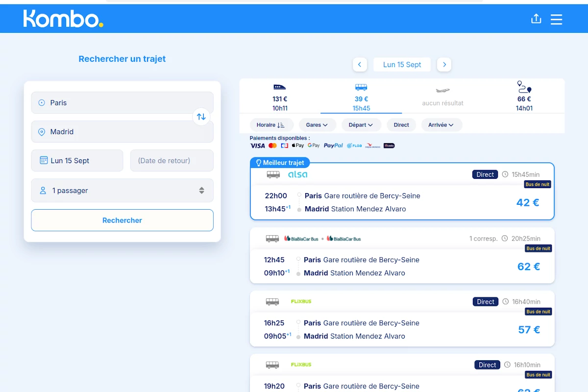Click the Floa payment icon
588x392 pixels.
(354, 146)
